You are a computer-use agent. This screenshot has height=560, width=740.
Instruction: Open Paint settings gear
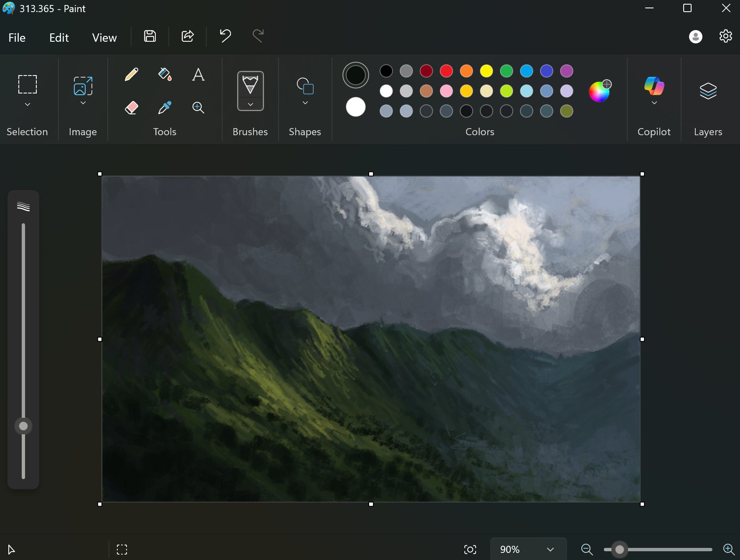[x=726, y=36]
